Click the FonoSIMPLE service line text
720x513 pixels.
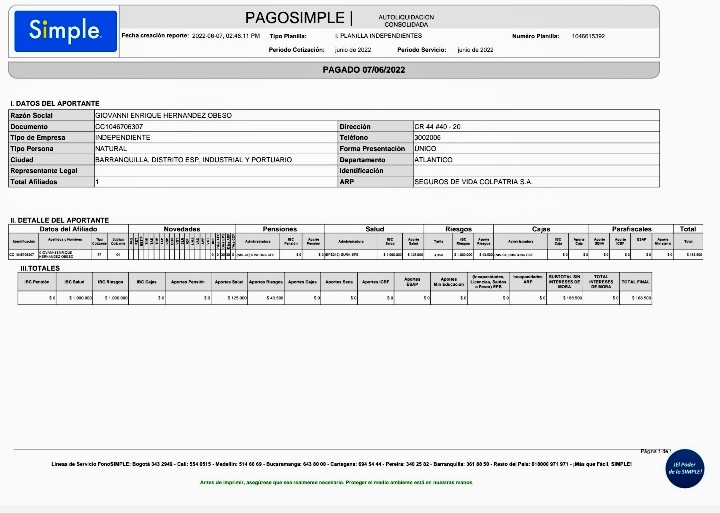340,465
